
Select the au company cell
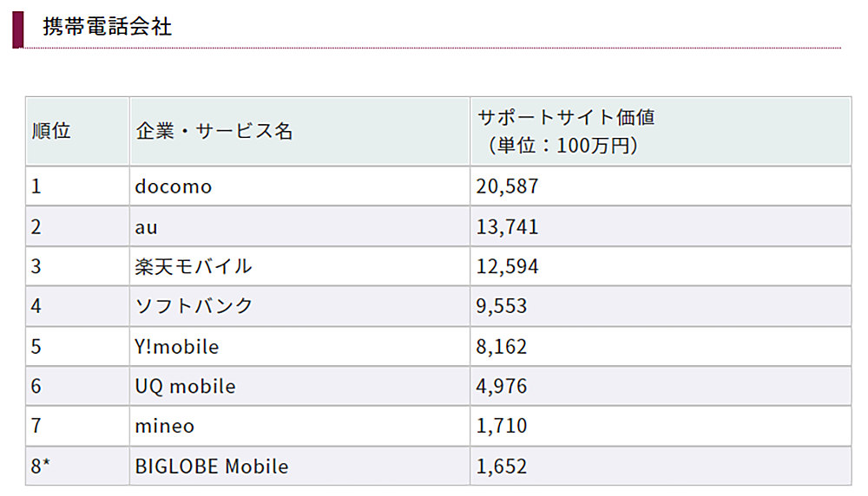pyautogui.click(x=147, y=226)
